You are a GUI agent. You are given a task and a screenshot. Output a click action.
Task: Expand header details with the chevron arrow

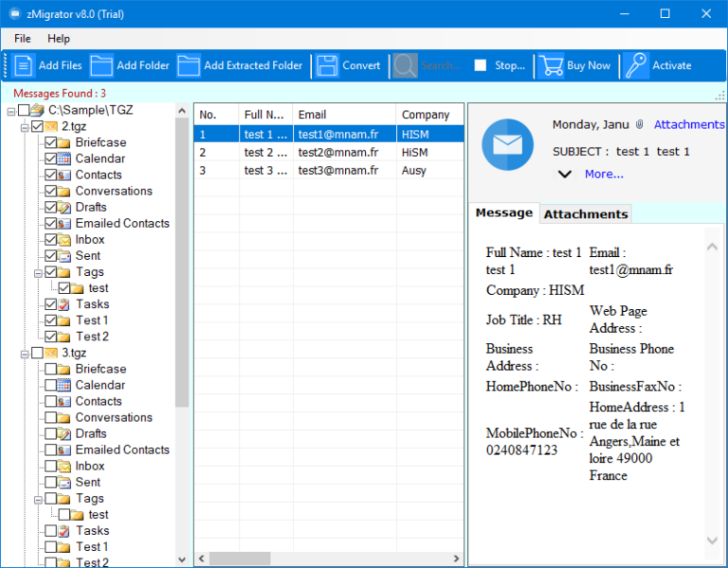(x=565, y=174)
